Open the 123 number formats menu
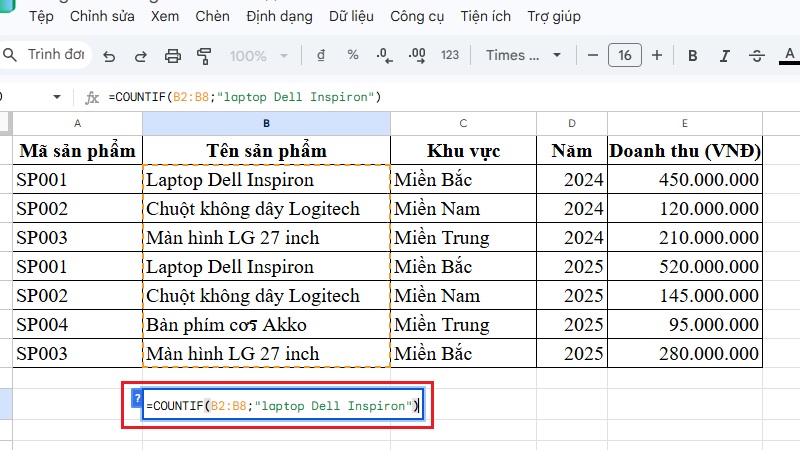Screen dimensions: 800x450 click(449, 55)
